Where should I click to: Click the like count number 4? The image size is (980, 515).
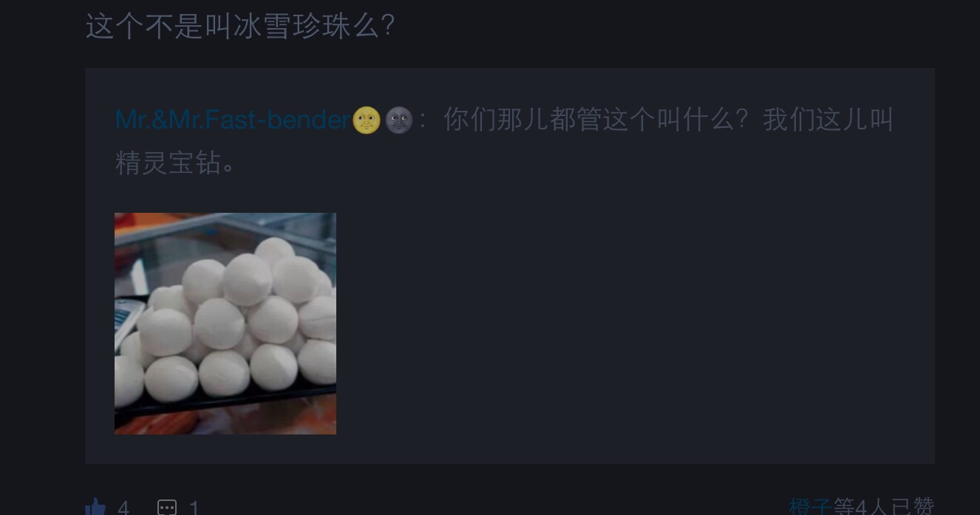click(123, 508)
